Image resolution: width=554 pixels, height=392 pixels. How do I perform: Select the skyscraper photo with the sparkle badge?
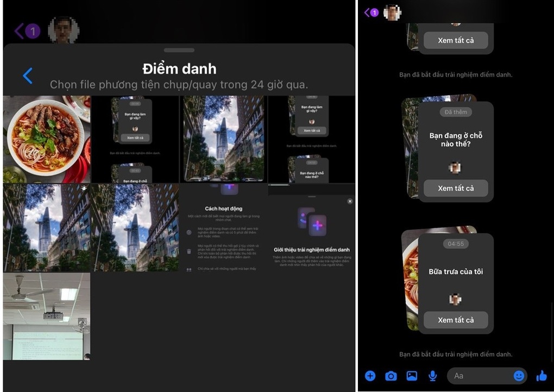click(47, 227)
